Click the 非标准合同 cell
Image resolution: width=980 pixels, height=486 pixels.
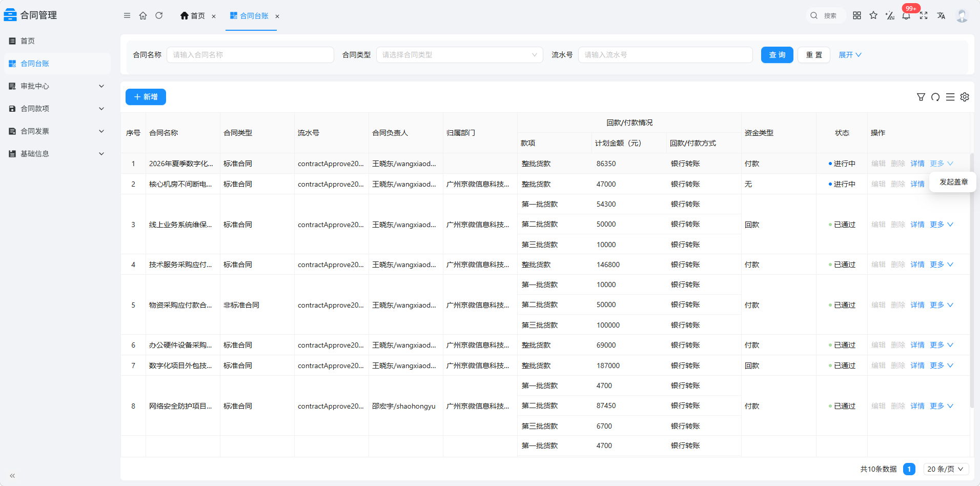click(x=241, y=305)
